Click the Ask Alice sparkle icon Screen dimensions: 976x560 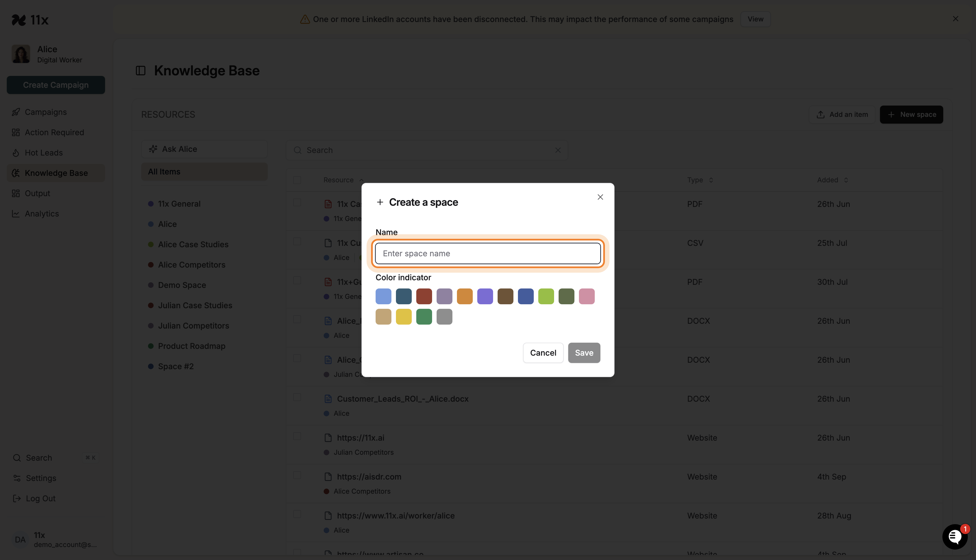[153, 149]
